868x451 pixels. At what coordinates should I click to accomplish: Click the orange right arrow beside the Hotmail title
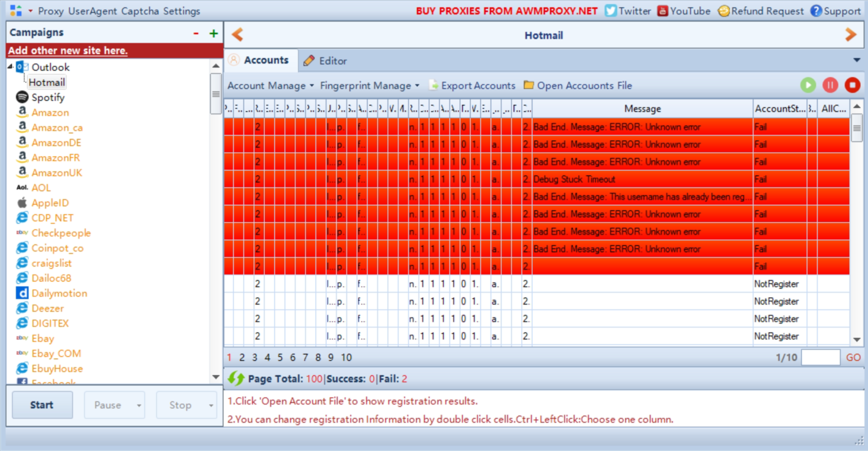pyautogui.click(x=851, y=35)
